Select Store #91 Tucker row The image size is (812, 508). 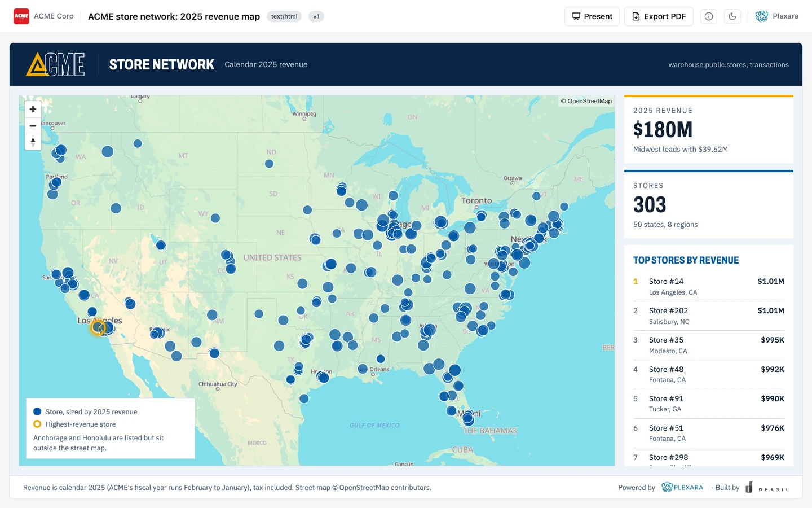[x=709, y=404]
